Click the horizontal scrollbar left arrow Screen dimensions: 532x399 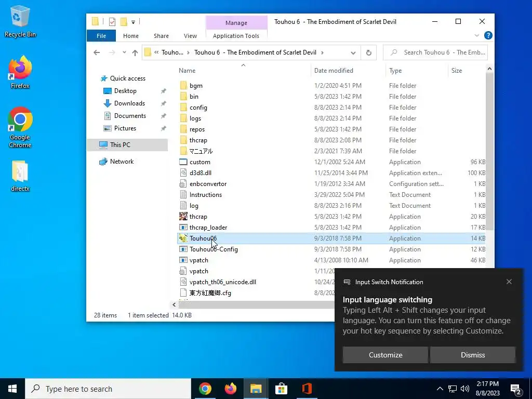[x=174, y=304]
